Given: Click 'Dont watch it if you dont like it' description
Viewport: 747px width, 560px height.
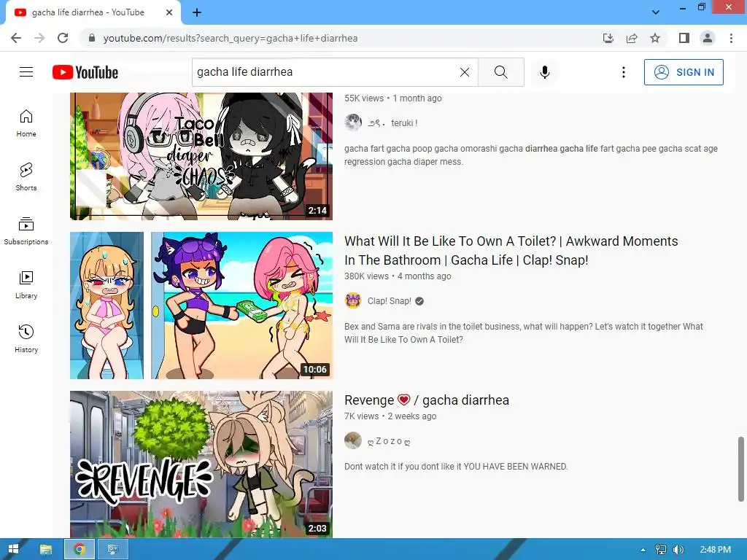Looking at the screenshot, I should [x=456, y=467].
